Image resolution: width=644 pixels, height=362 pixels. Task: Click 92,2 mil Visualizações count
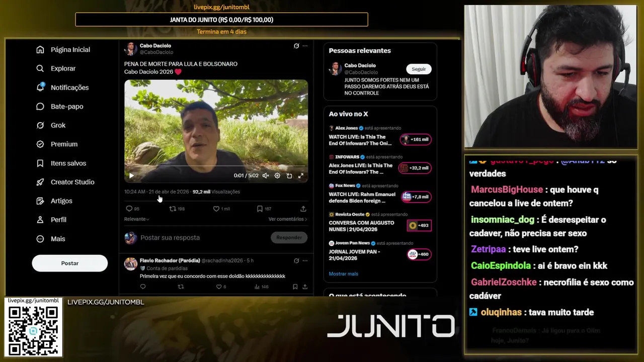(216, 192)
